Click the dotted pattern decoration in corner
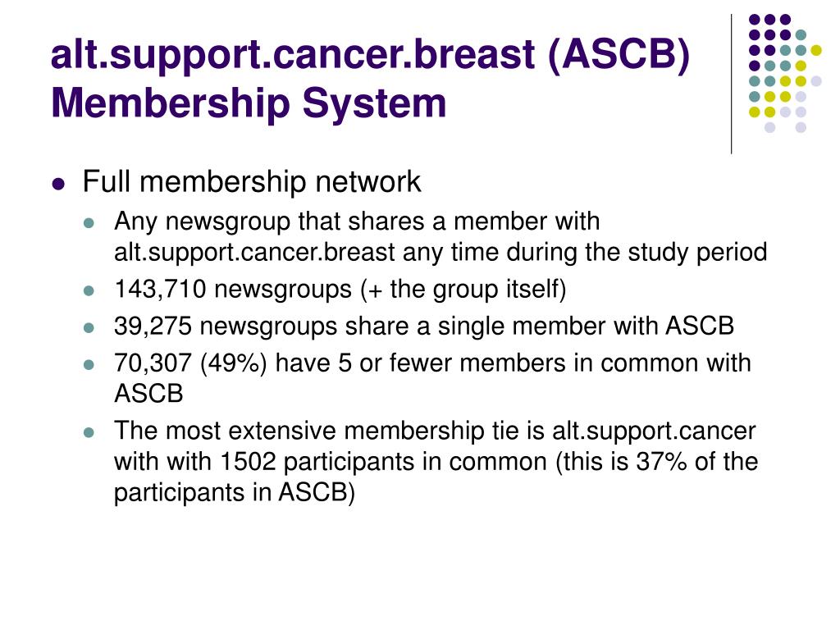840x630 pixels. coord(785,73)
